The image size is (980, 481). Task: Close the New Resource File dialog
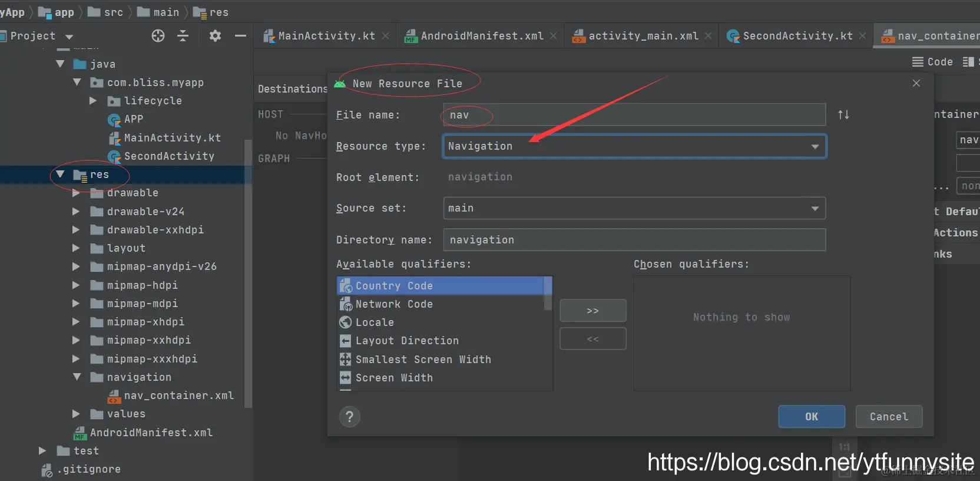916,83
